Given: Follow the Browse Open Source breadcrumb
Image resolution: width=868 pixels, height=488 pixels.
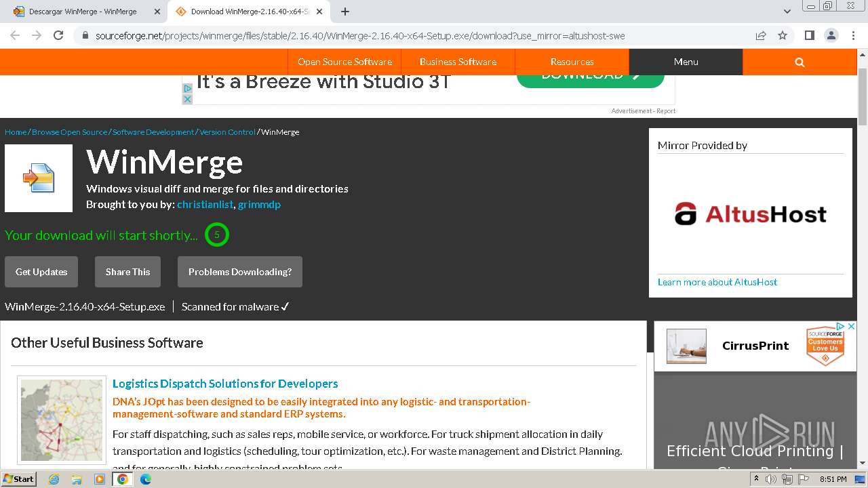Looking at the screenshot, I should (69, 132).
